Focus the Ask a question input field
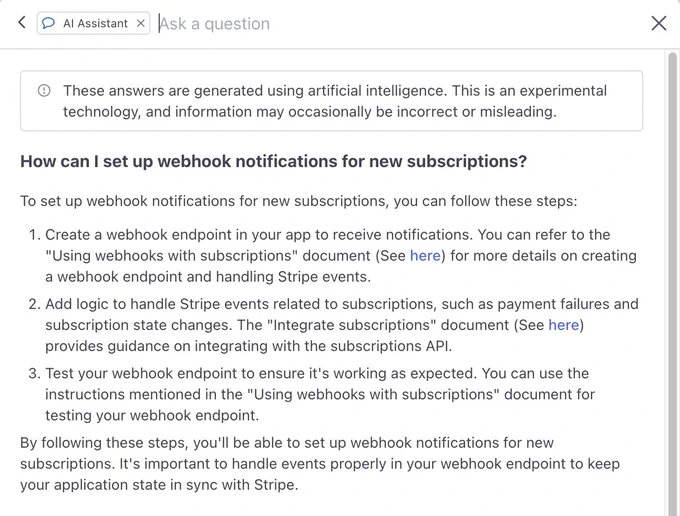The image size is (680, 516). click(x=399, y=24)
